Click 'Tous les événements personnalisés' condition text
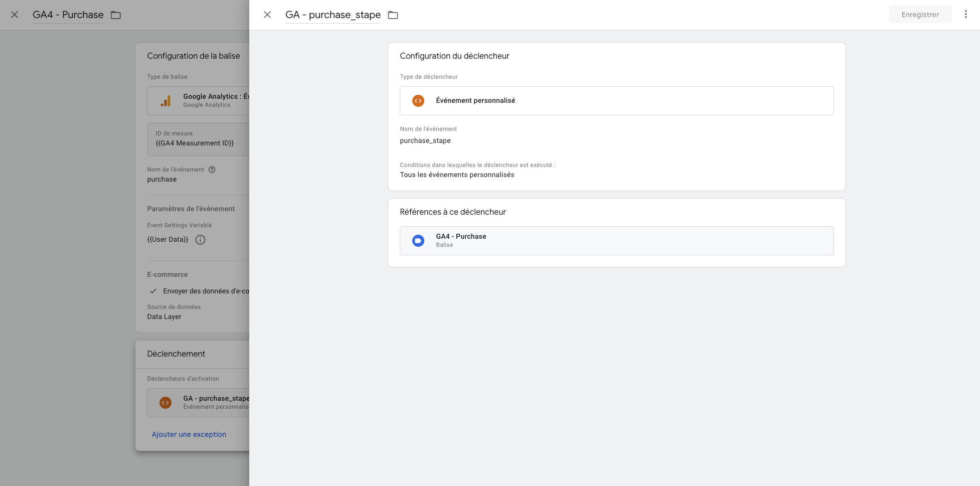Viewport: 980px width, 486px height. click(x=457, y=175)
